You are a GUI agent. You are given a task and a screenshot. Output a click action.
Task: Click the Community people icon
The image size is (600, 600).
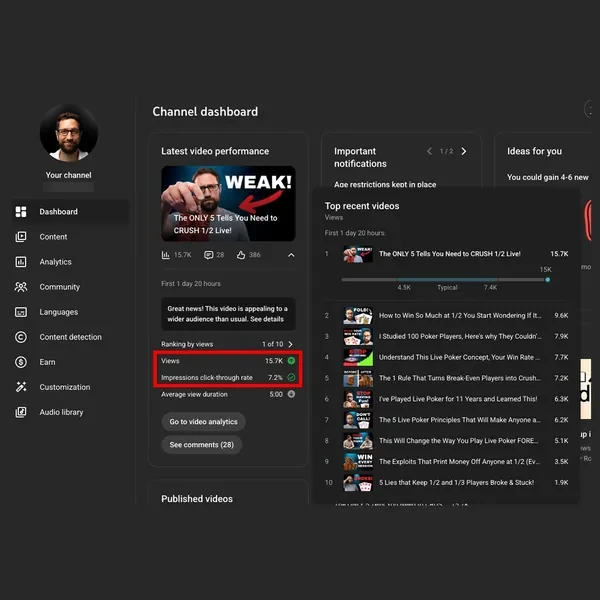coord(21,287)
